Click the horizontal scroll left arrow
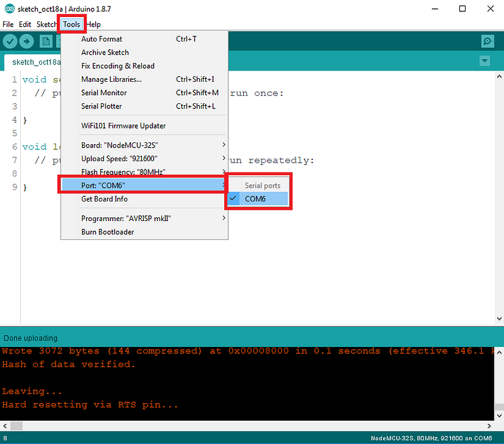This screenshot has height=444, width=504. [5, 426]
